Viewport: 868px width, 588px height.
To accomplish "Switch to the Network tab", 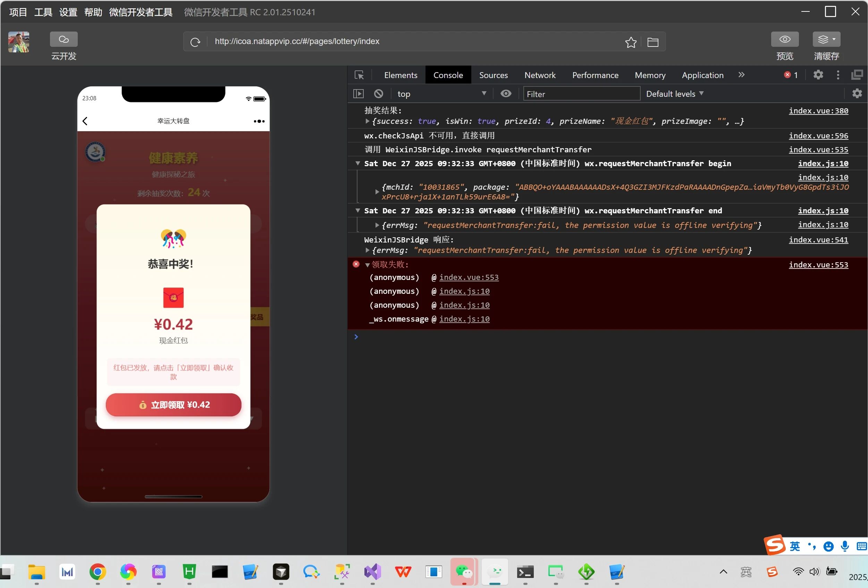I will point(540,75).
